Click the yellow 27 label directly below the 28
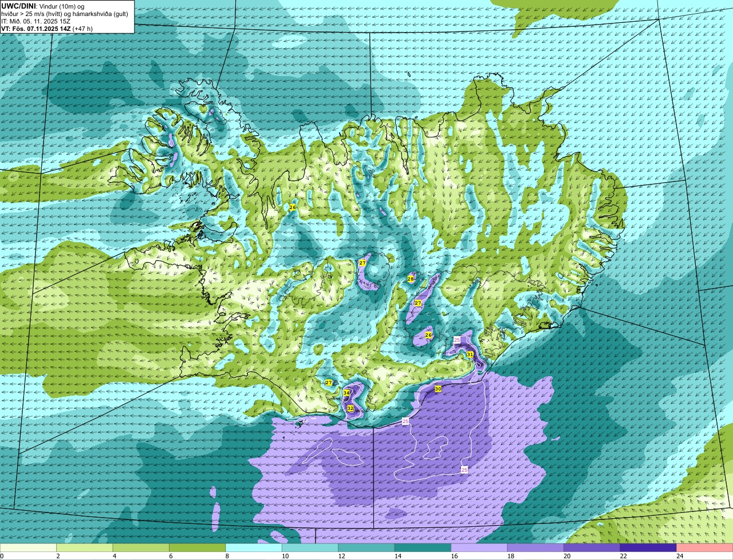Image resolution: width=733 pixels, height=560 pixels. (418, 303)
